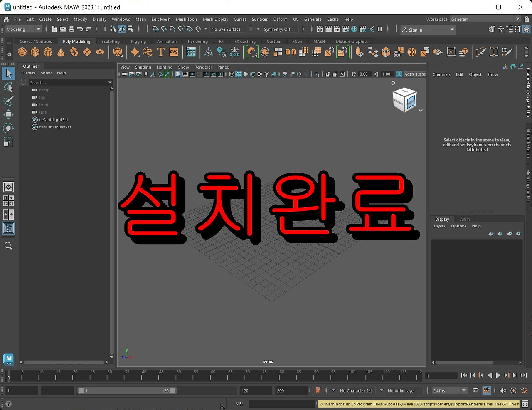Create a Type text object from the shelf
Image resolution: width=532 pixels, height=410 pixels.
[161, 52]
